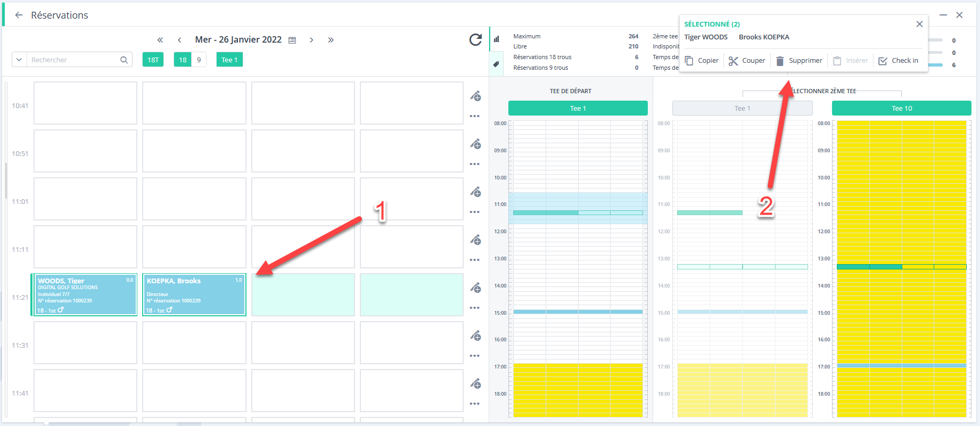The image size is (980, 426).
Task: Click the add-player icon for the 10:41 row
Action: [475, 96]
